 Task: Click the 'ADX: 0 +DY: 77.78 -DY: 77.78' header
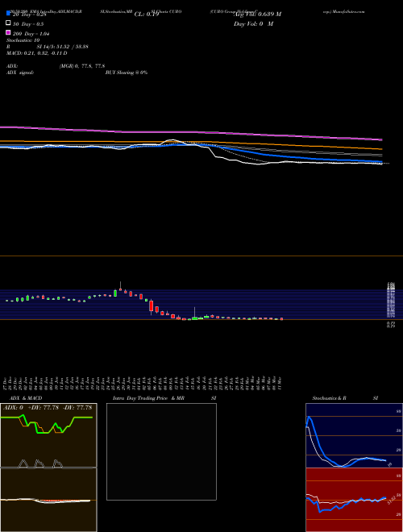(x=48, y=408)
